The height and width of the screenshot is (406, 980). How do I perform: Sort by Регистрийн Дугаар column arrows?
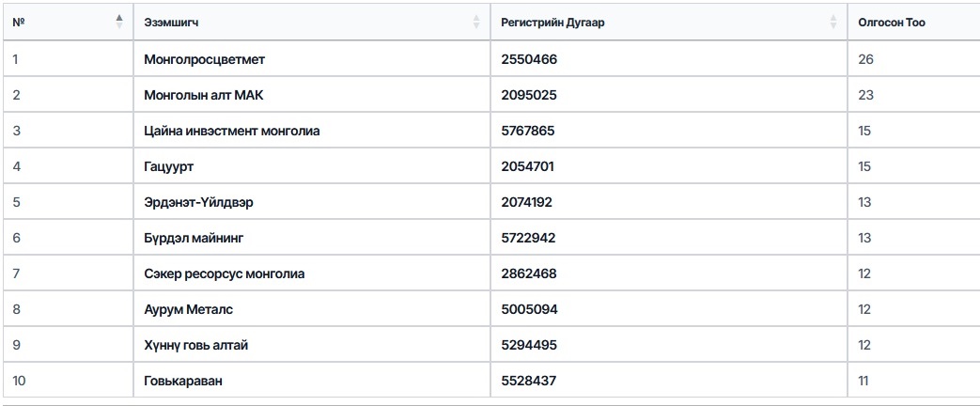pos(833,22)
